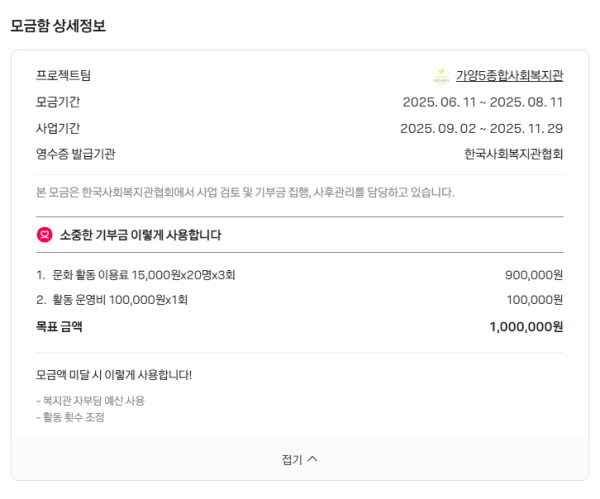Click the 소중한 기부금 이렇게 사용합니다 heading
600x499 pixels.
pyautogui.click(x=140, y=235)
